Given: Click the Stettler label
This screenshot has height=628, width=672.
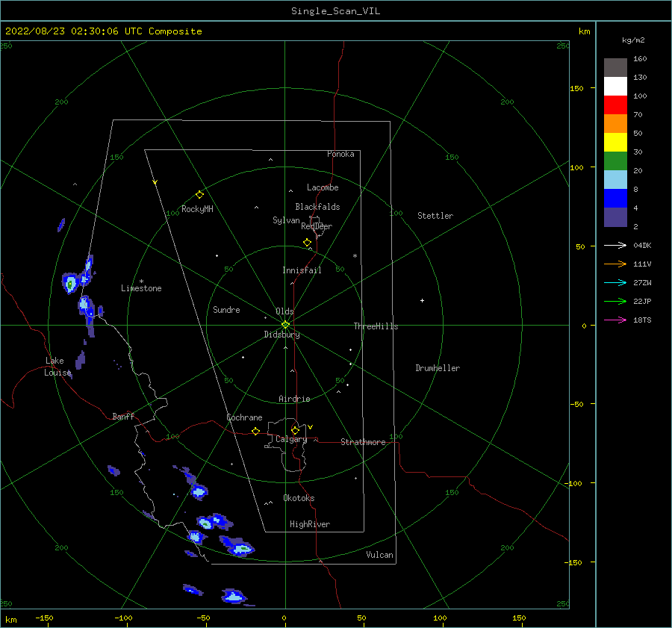Looking at the screenshot, I should 435,216.
